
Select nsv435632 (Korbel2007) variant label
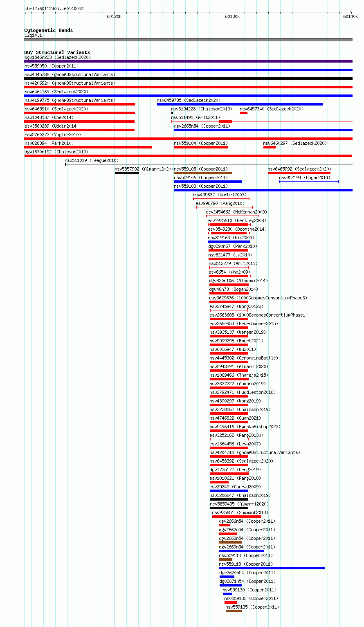220,195
